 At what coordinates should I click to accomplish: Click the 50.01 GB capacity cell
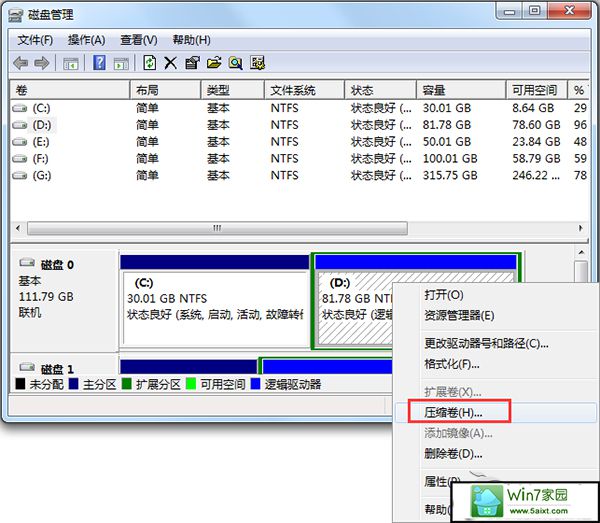click(x=447, y=142)
